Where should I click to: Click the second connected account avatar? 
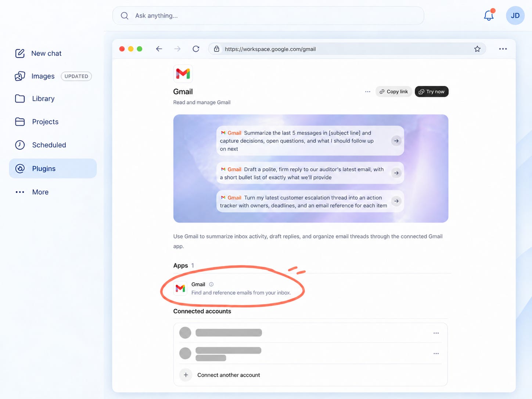click(185, 353)
